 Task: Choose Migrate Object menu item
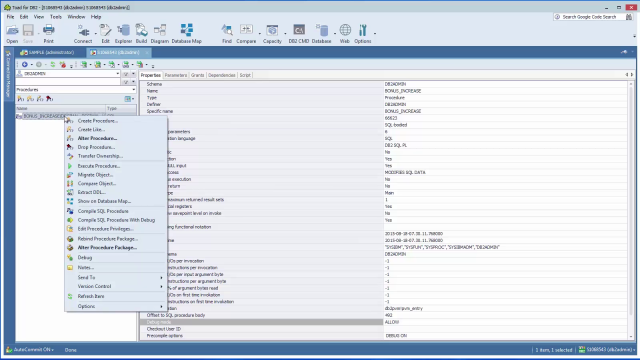pyautogui.click(x=116, y=175)
